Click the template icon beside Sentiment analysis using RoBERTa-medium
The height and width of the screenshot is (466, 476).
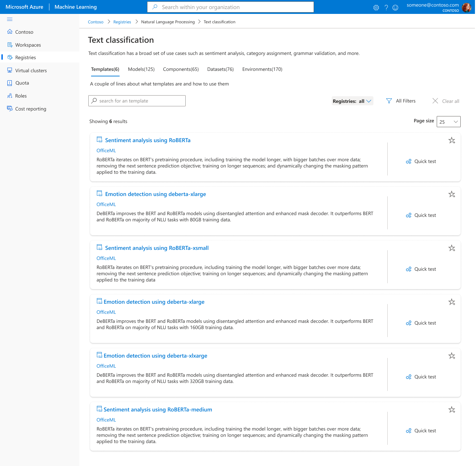[99, 409]
